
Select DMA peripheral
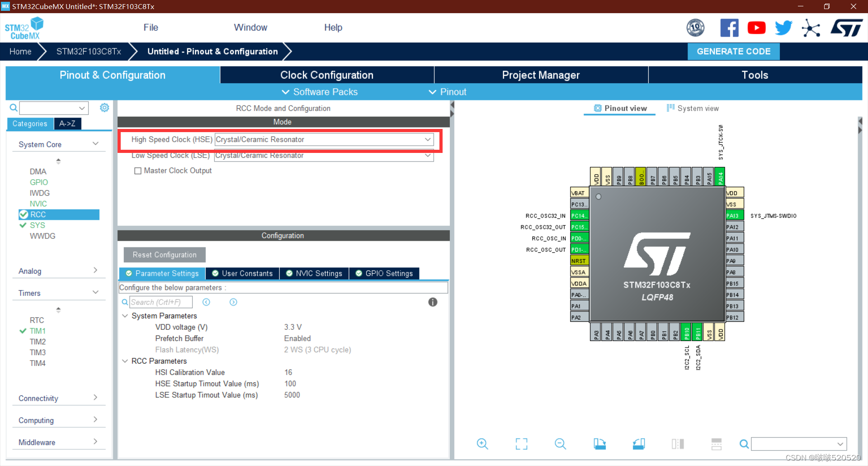(38, 171)
